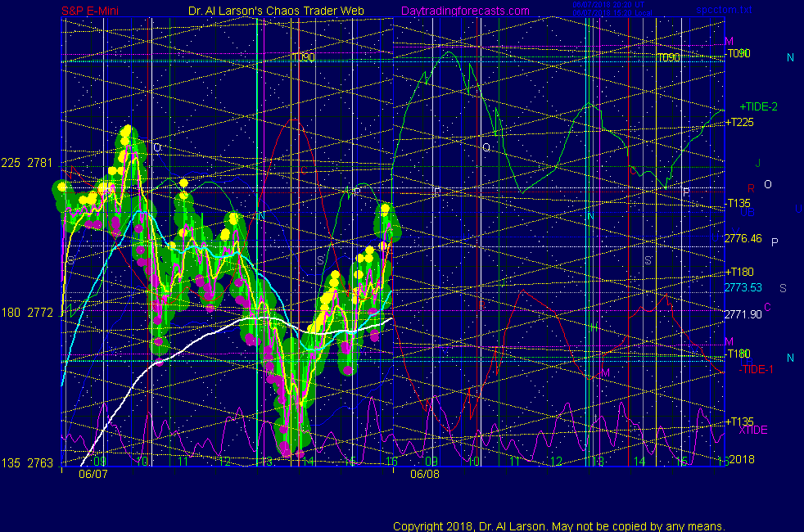Click the red R letter in right margin
804x532 pixels.
pyautogui.click(x=751, y=188)
